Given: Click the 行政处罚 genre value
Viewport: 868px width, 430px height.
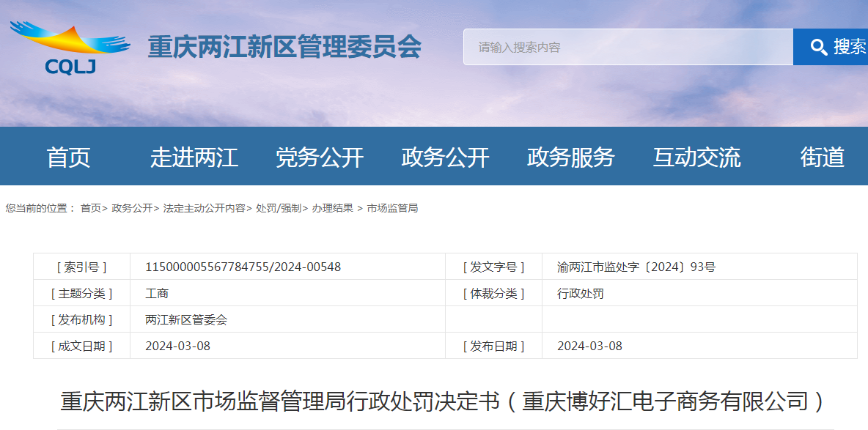Looking at the screenshot, I should point(580,294).
